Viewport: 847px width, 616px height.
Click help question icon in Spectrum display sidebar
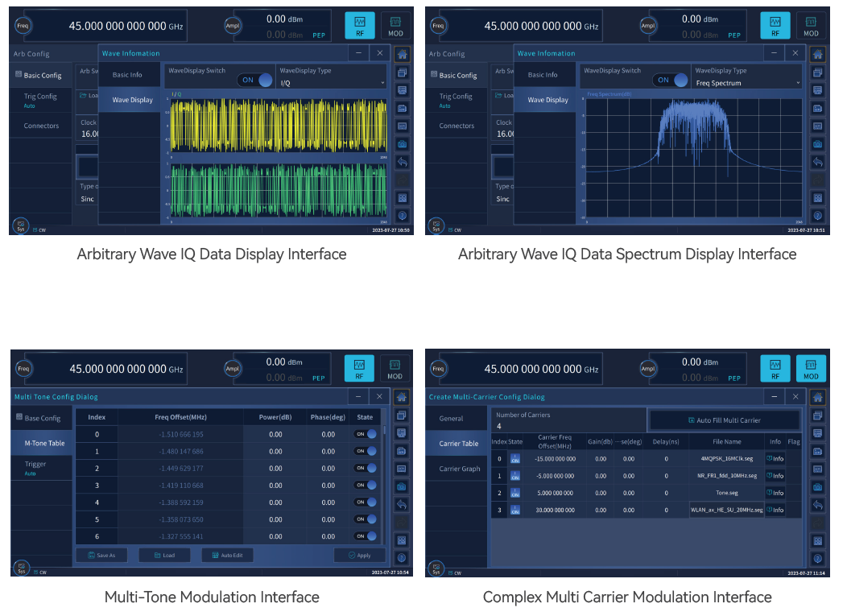click(818, 216)
